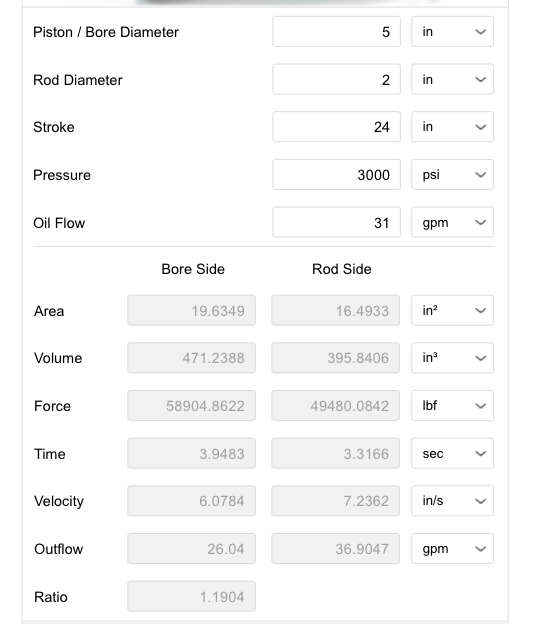Viewport: 547px width, 624px height.
Task: Open the Force lbf unit dropdown
Action: tap(452, 406)
